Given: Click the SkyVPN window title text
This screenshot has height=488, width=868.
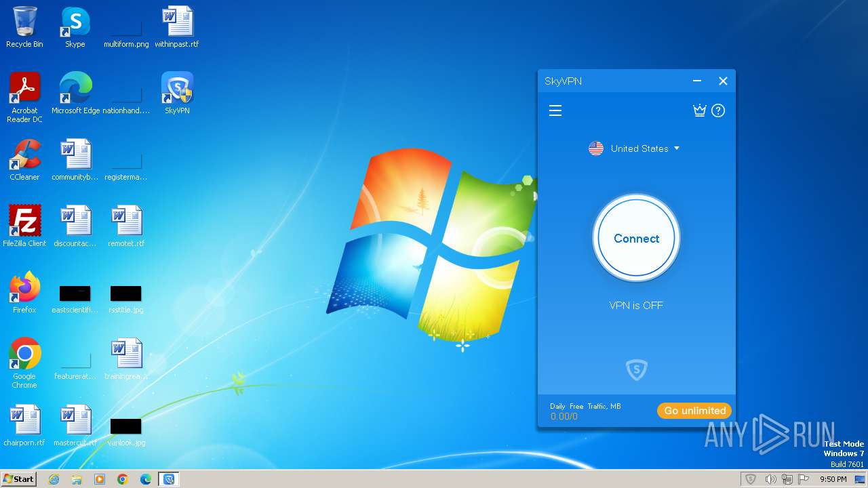Looking at the screenshot, I should pyautogui.click(x=563, y=81).
